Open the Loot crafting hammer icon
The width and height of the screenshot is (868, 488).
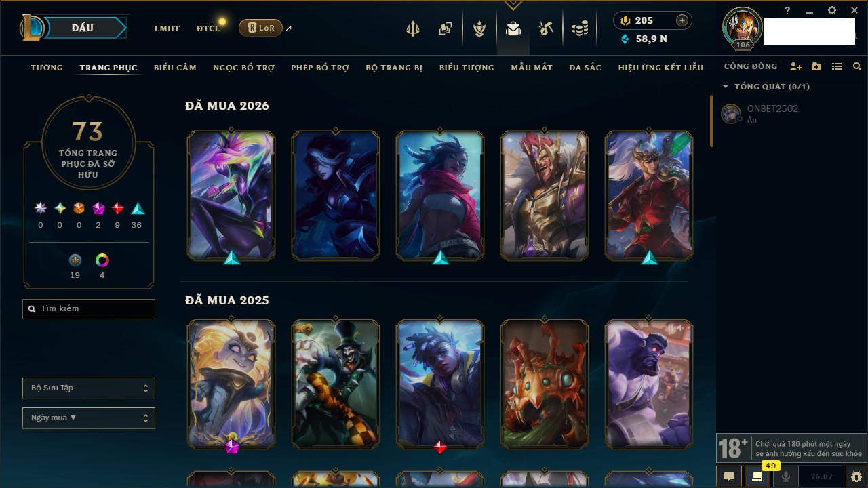(546, 28)
